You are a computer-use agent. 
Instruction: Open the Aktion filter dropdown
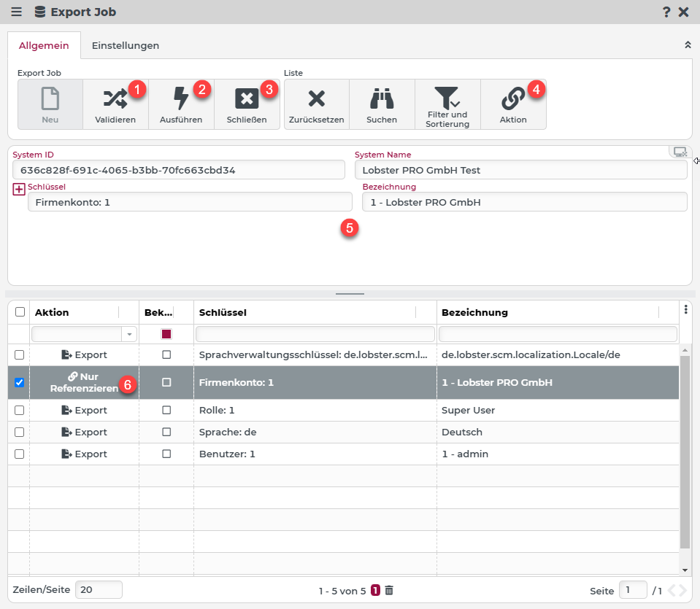coord(129,334)
